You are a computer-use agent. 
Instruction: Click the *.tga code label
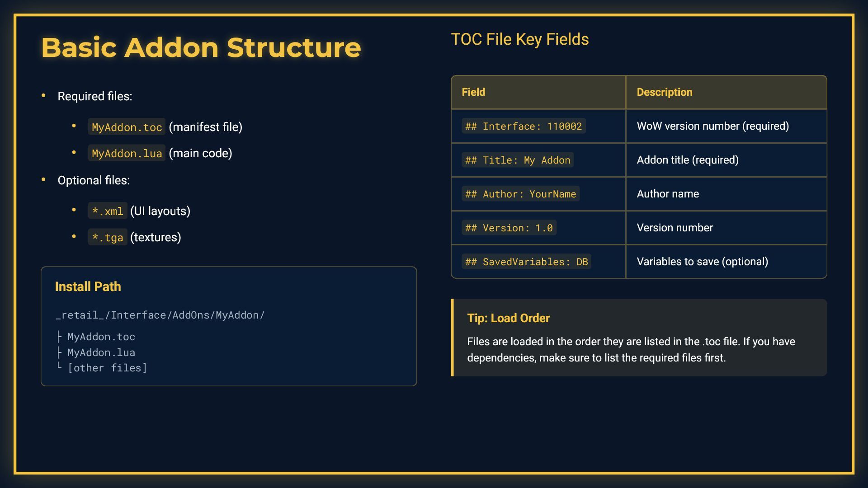[108, 237]
